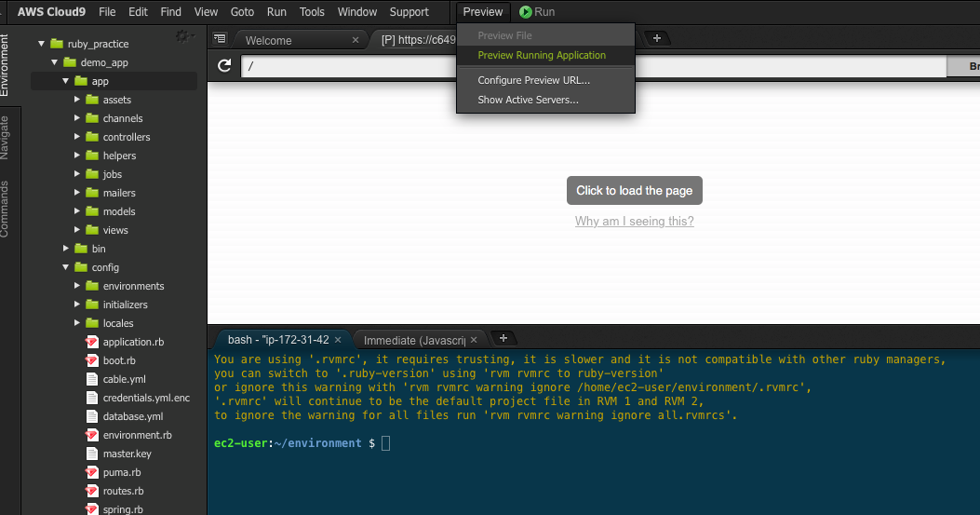Click the 'Click to load the page' button
This screenshot has width=980, height=515.
click(x=635, y=190)
